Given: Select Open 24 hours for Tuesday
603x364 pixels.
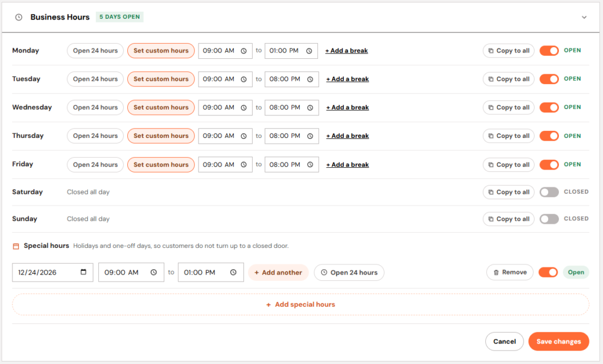Looking at the screenshot, I should (95, 80).
